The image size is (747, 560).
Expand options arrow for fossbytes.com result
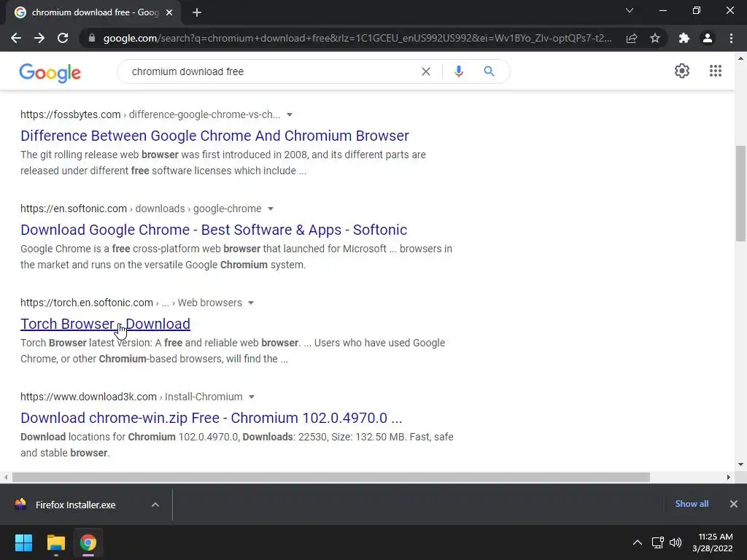click(x=289, y=114)
